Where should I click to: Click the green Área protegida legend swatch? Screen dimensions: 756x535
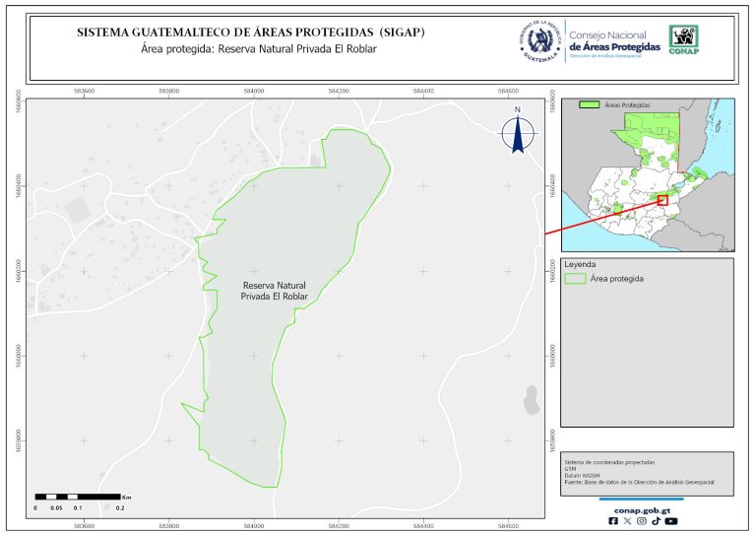click(575, 279)
